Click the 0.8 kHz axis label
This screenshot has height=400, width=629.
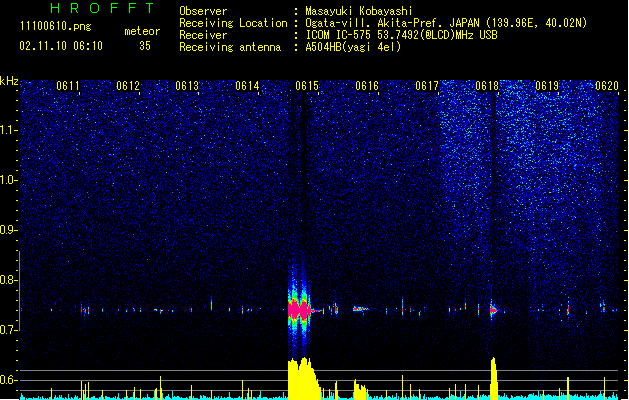[x=8, y=280]
